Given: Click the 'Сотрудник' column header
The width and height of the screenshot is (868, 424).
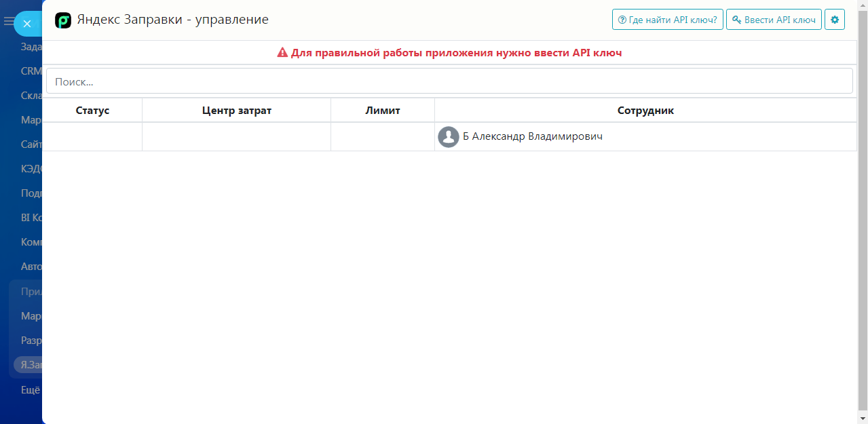Looking at the screenshot, I should [x=645, y=111].
